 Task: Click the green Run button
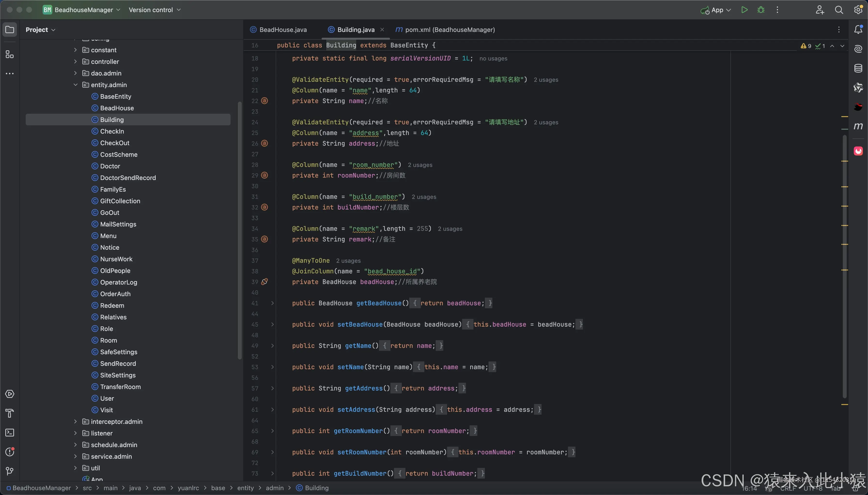pyautogui.click(x=744, y=10)
